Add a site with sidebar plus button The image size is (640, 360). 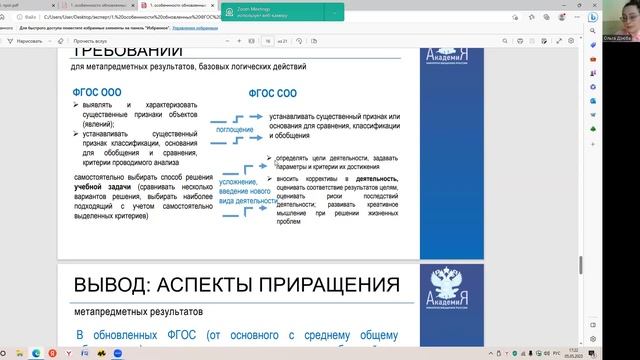tap(593, 144)
